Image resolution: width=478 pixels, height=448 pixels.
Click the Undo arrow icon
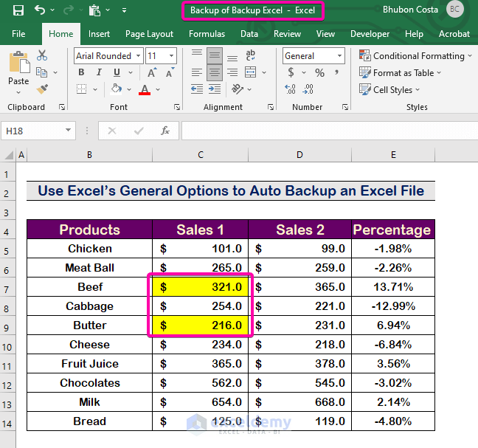point(40,11)
